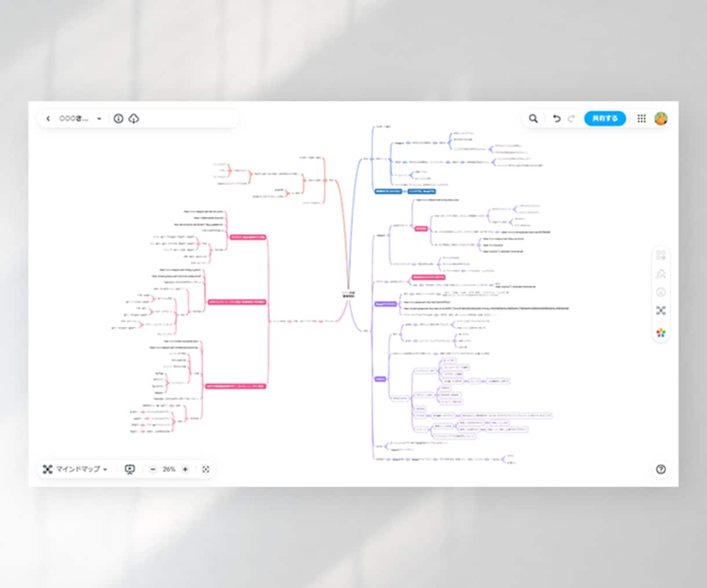
Task: Click the blue 共有する share button
Action: 605,118
